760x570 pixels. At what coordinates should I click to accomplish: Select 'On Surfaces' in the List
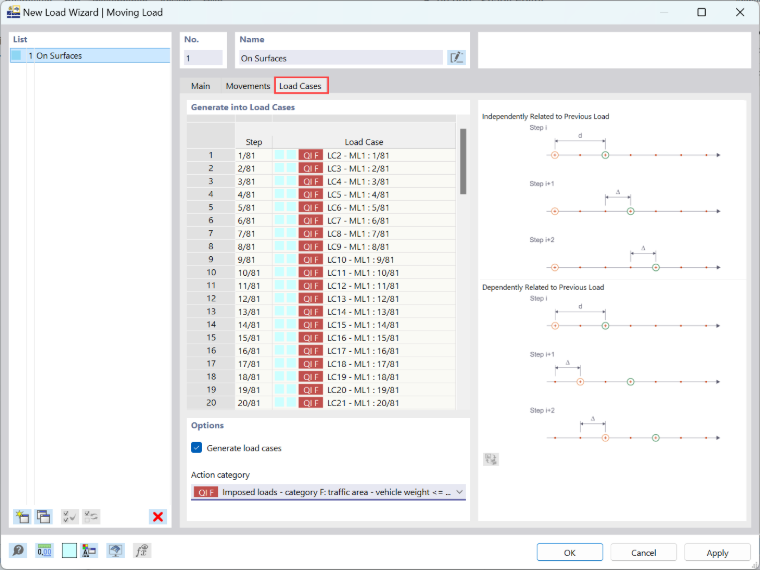tap(90, 55)
